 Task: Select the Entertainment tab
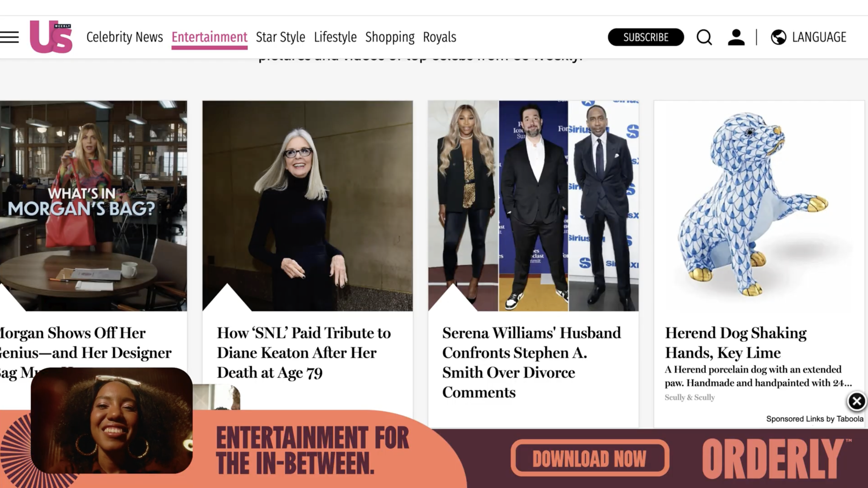click(x=209, y=37)
